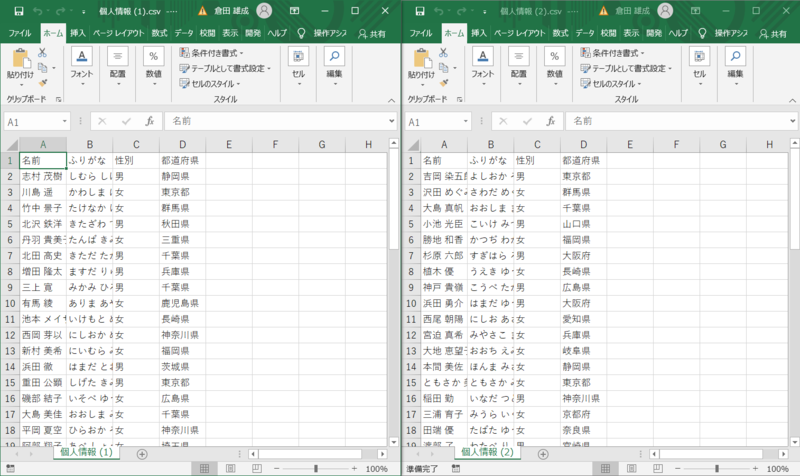Screen dimensions: 800x476
Task: Expand the Name Box dropdown in the left window
Action: point(65,121)
